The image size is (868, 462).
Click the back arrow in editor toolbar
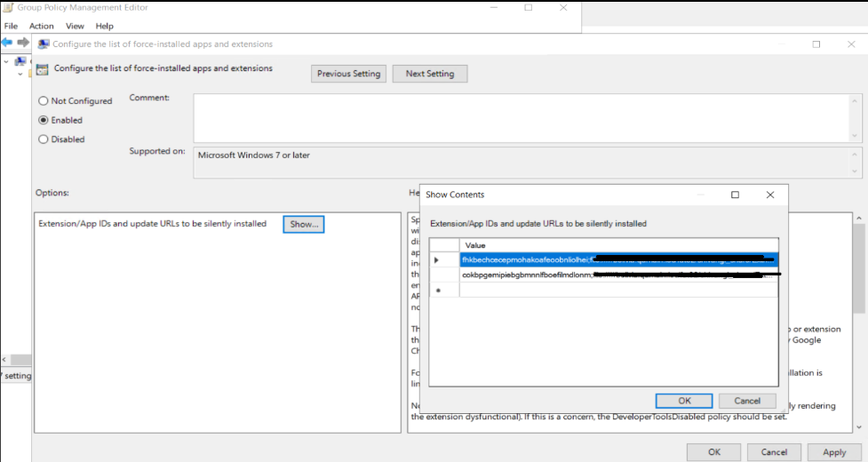(6, 43)
